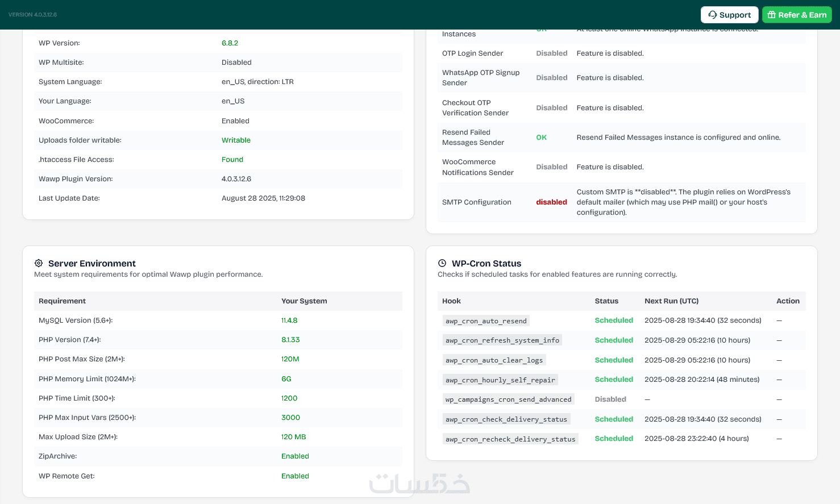The image size is (840, 504).
Task: Click the Server Environment gear icon
Action: click(x=39, y=263)
